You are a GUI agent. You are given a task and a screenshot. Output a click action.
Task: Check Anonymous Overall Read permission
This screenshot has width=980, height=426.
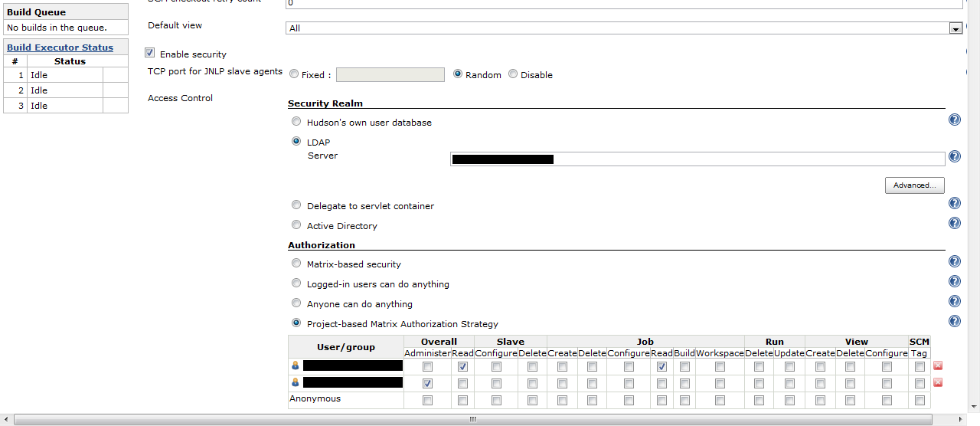pos(462,400)
